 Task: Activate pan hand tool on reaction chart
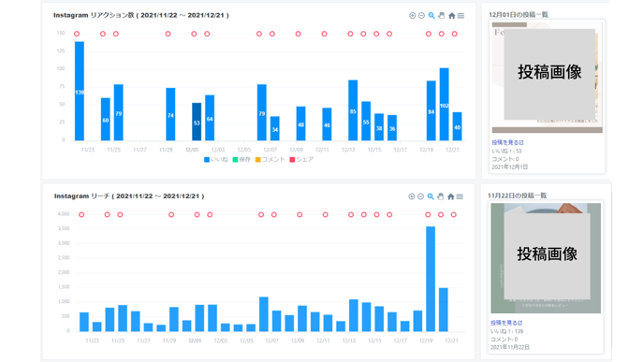click(442, 16)
